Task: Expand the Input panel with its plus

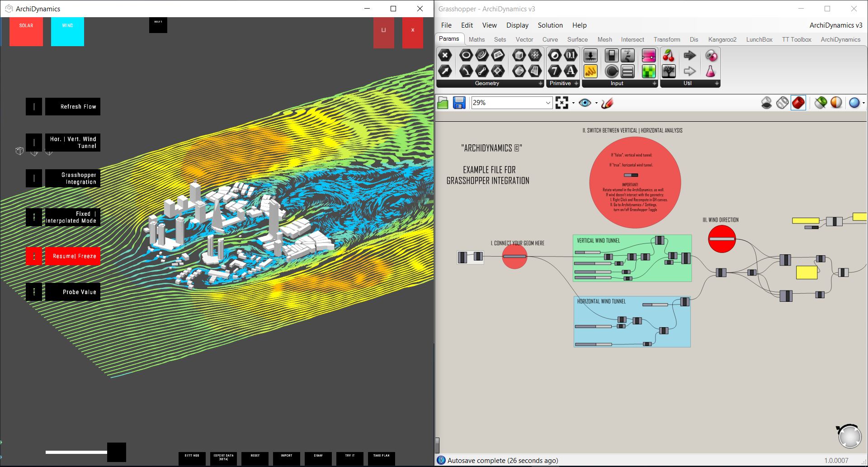Action: pyautogui.click(x=654, y=84)
